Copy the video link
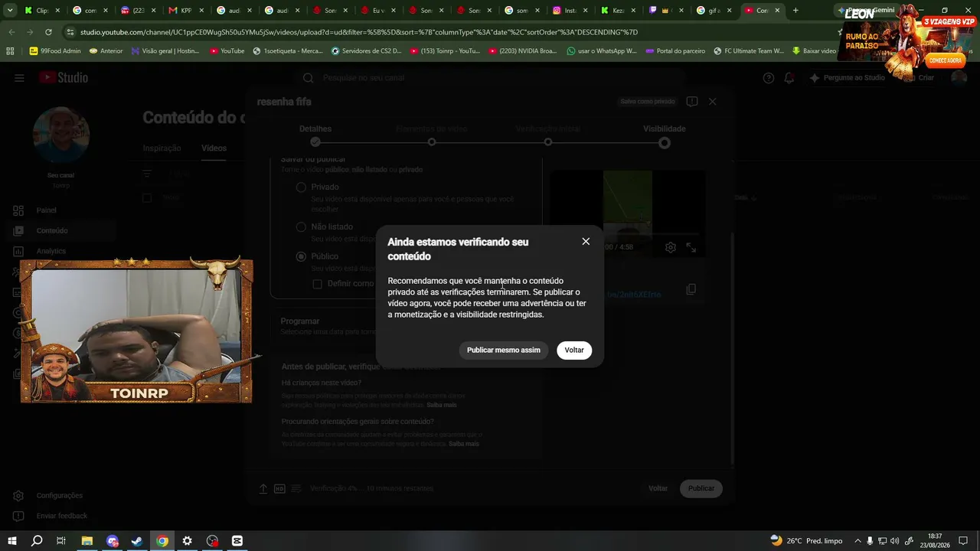 pos(691,289)
